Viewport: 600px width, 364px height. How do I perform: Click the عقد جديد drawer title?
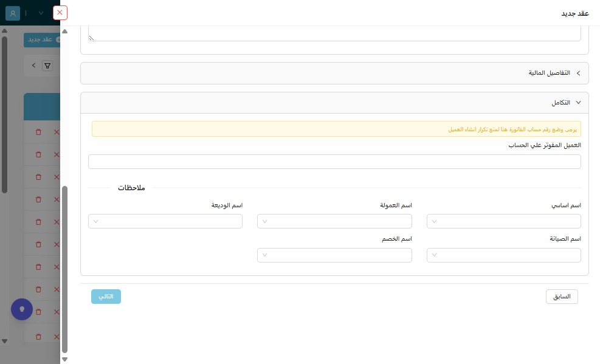[x=574, y=13]
